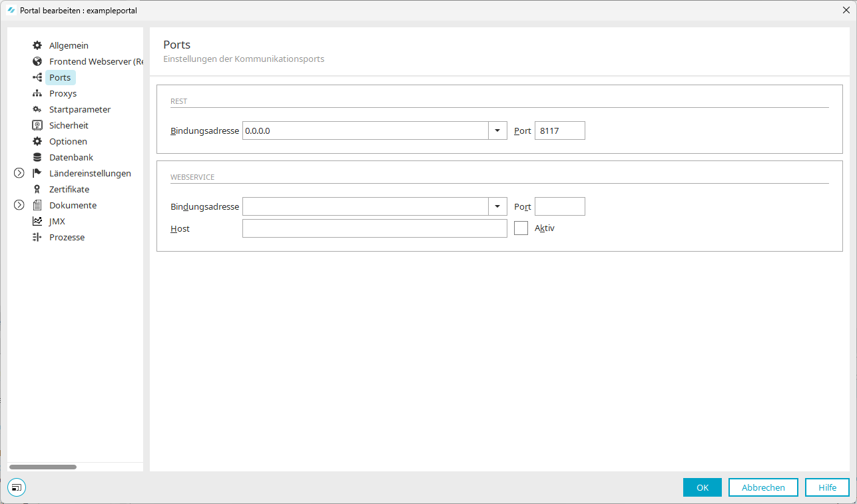Viewport: 857px width, 504px height.
Task: Click the globe icon for Frontend Webserver
Action: 37,61
